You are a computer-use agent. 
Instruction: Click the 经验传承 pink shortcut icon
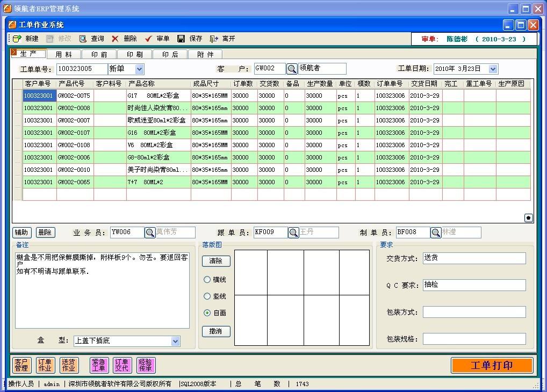[x=146, y=365]
